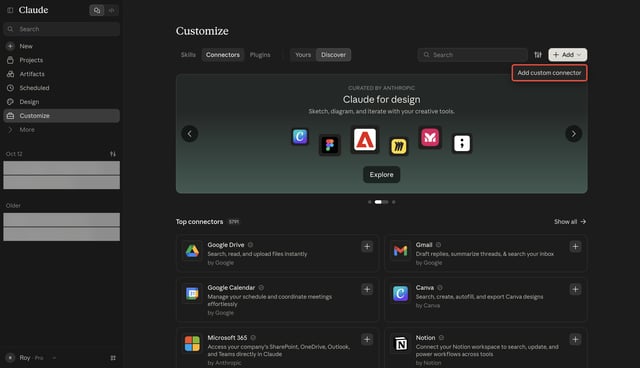Click info icon next to Microsoft 365
This screenshot has height=368, width=640.
[x=253, y=338]
